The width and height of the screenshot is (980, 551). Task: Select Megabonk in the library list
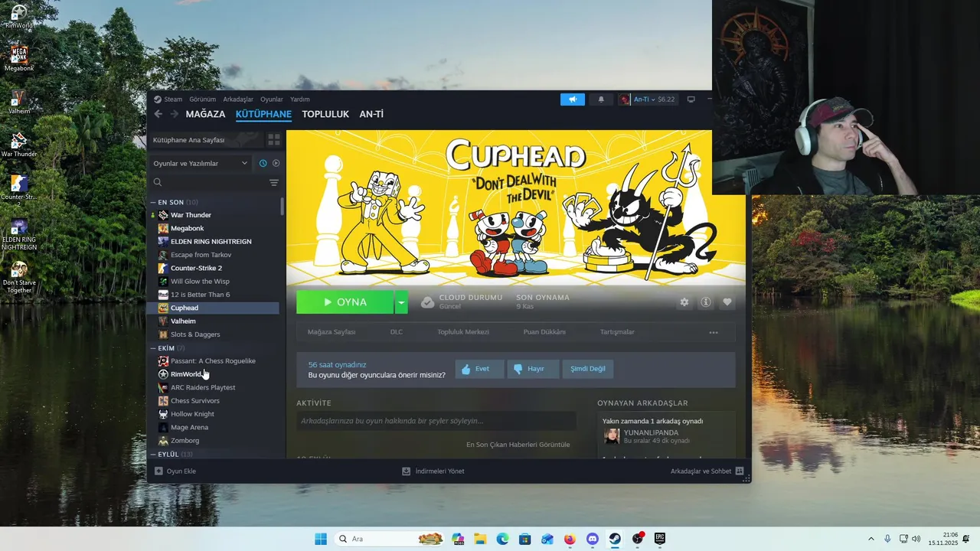click(214, 228)
